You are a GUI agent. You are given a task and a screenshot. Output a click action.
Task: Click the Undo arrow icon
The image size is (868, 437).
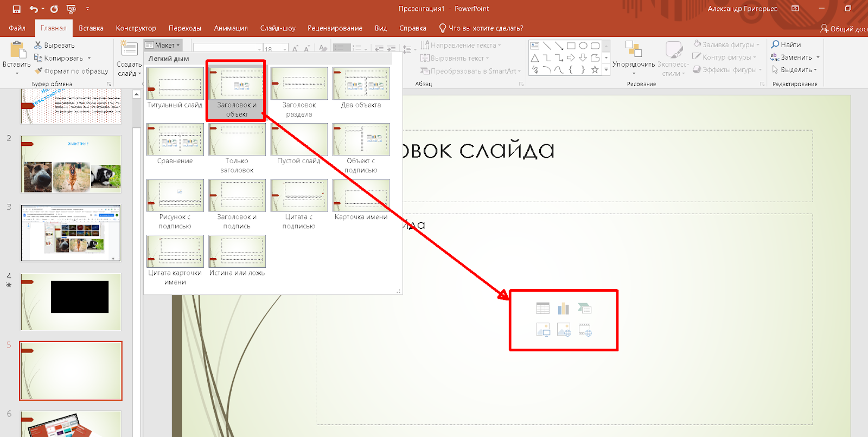34,9
